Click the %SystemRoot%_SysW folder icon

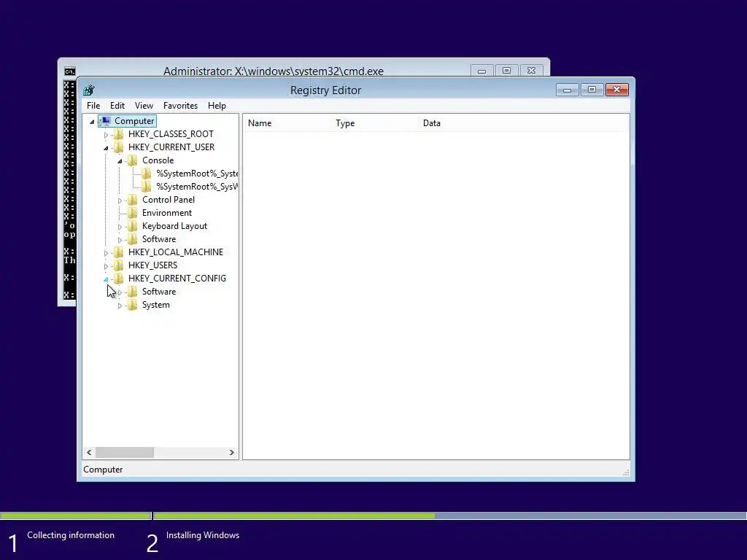(x=147, y=187)
